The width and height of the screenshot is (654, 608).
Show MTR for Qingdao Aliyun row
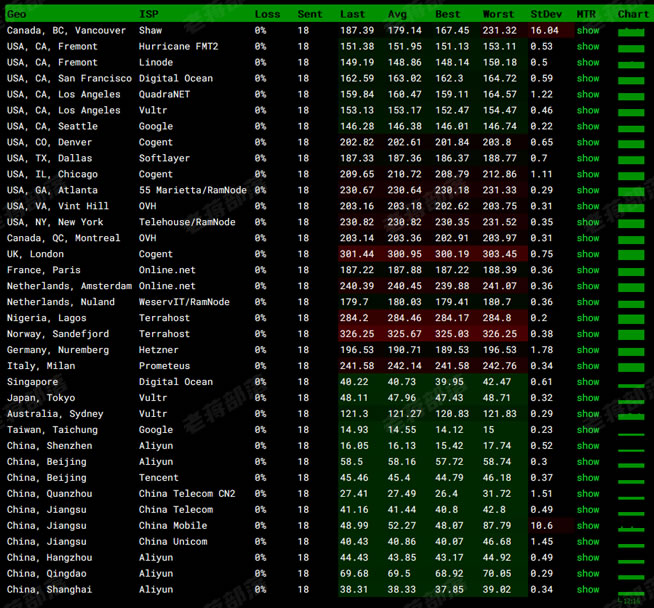[588, 574]
